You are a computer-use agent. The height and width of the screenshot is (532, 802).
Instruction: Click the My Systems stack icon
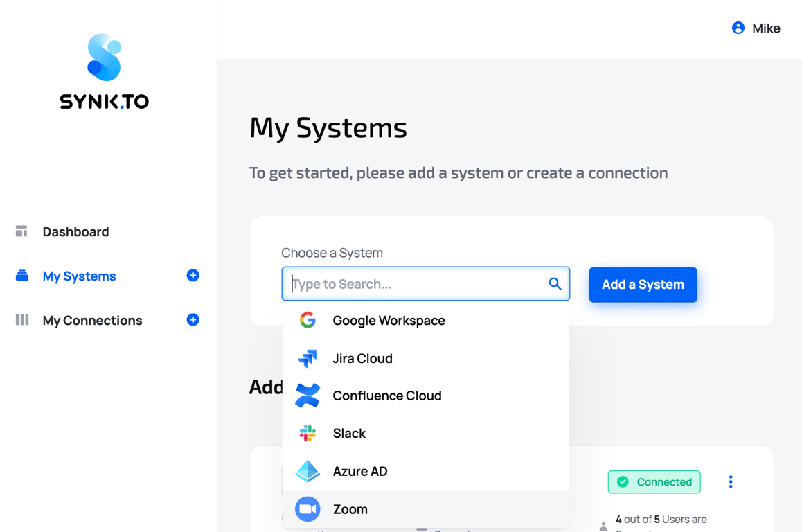(x=22, y=276)
